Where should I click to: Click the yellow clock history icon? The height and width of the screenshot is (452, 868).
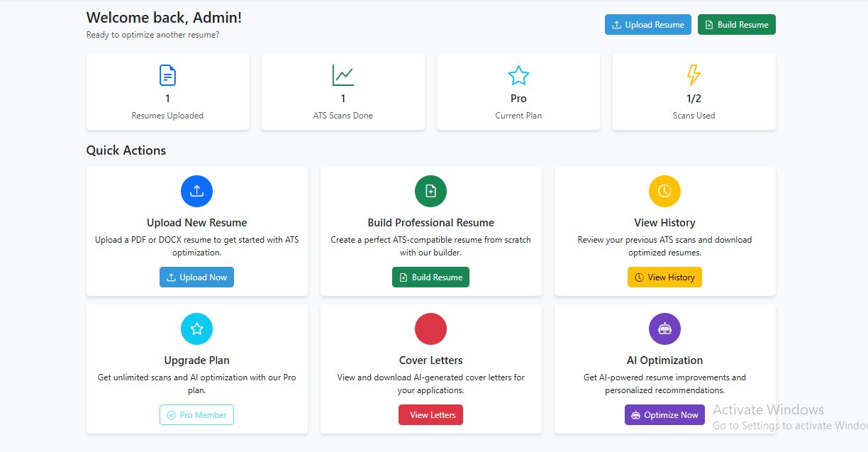[x=664, y=191]
